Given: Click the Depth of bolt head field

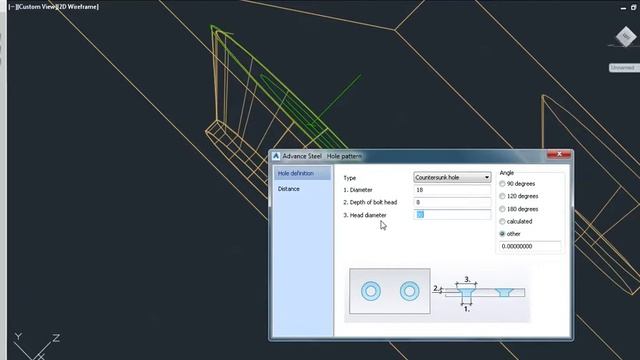Looking at the screenshot, I should (x=452, y=202).
